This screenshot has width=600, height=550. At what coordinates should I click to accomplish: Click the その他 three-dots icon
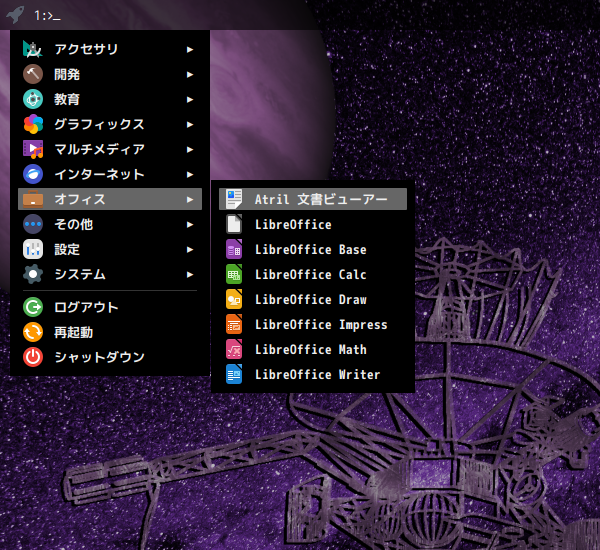33,224
